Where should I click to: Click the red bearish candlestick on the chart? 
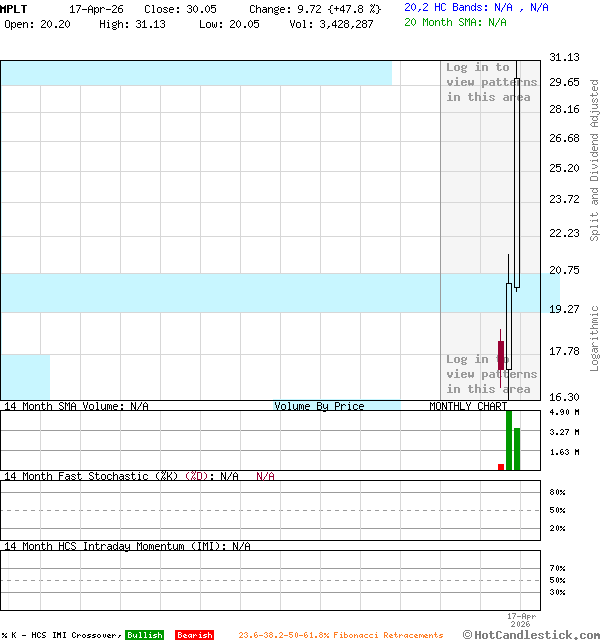501,356
